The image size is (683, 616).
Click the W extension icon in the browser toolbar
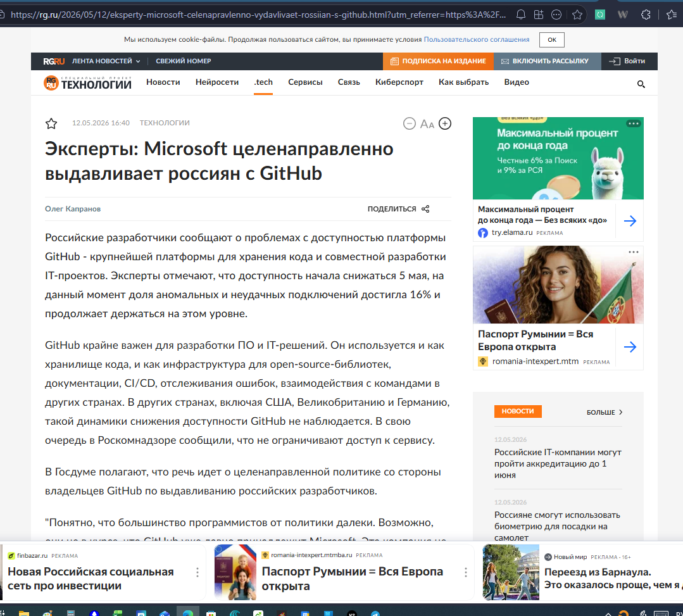click(x=622, y=15)
